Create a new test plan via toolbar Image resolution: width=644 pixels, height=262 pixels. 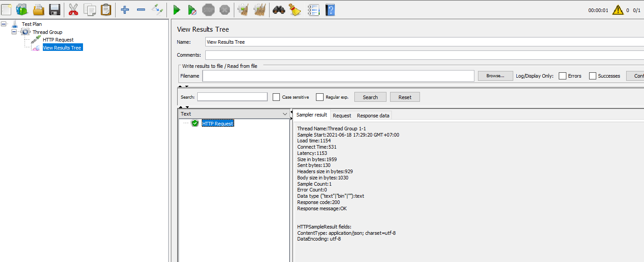pos(6,9)
